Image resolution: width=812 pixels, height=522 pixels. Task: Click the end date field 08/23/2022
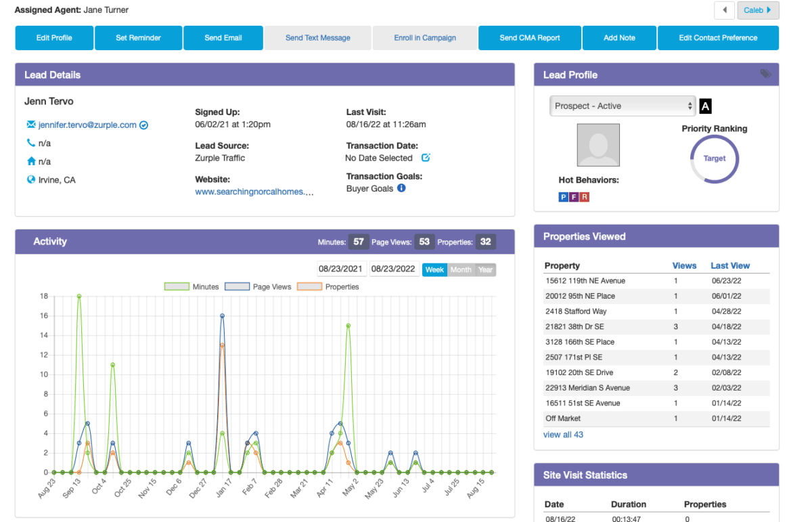coord(395,269)
